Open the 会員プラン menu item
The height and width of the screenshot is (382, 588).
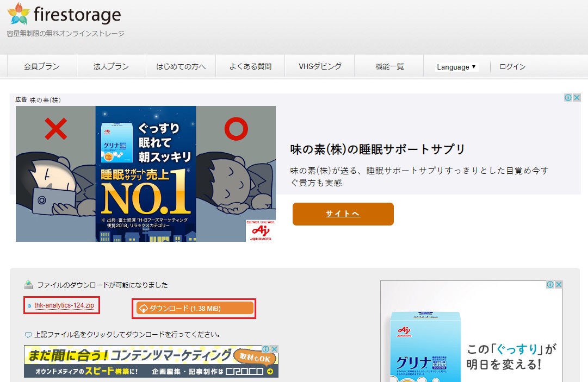pyautogui.click(x=42, y=66)
